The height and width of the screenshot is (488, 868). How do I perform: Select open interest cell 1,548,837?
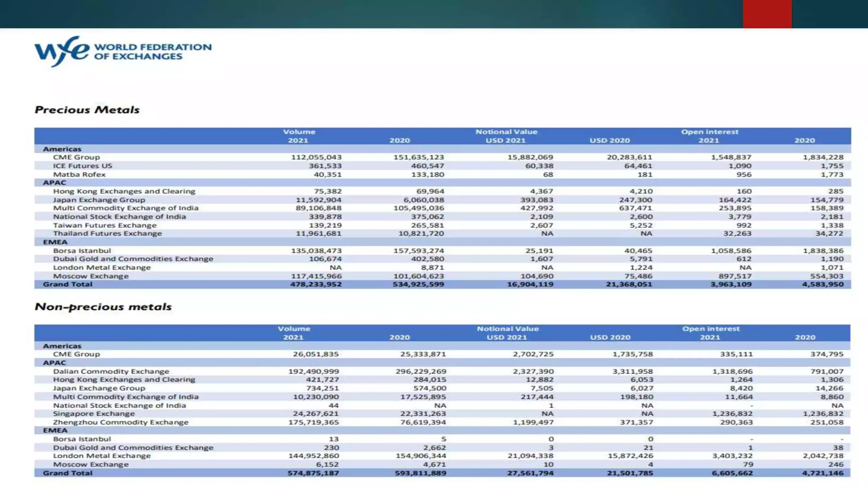coord(731,157)
